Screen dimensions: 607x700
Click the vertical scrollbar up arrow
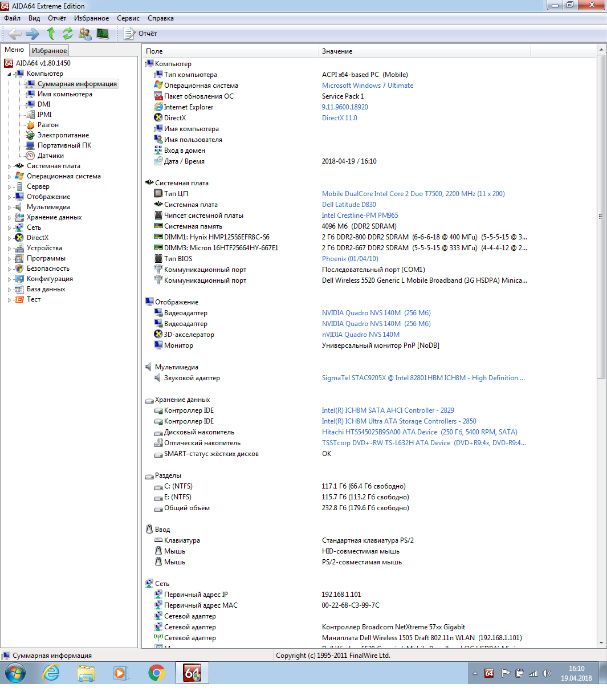(601, 50)
